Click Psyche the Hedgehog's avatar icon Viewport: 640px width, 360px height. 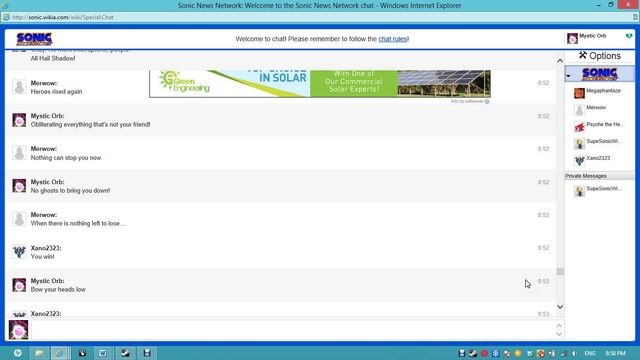coord(579,127)
